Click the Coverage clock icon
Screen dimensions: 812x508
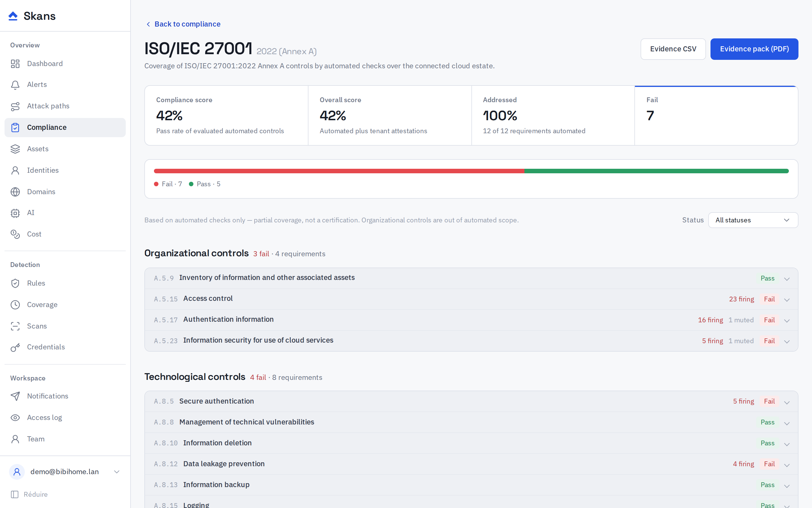[15, 305]
